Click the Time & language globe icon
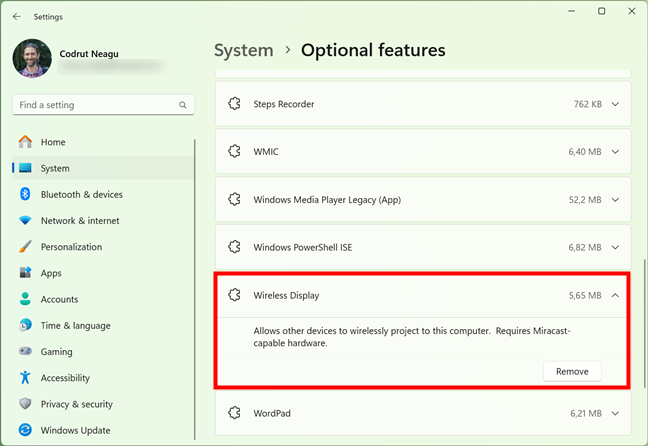This screenshot has height=446, width=648. (x=25, y=325)
